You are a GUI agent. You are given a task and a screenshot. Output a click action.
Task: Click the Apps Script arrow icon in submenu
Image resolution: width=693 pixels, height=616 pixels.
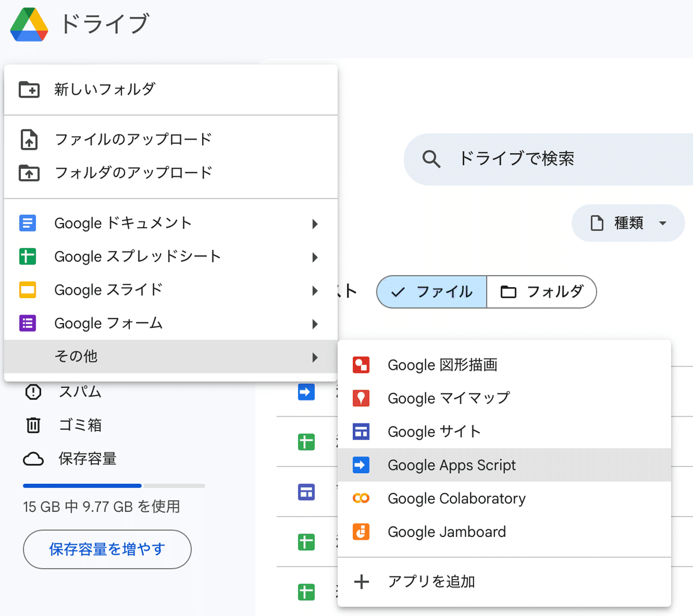tap(361, 465)
